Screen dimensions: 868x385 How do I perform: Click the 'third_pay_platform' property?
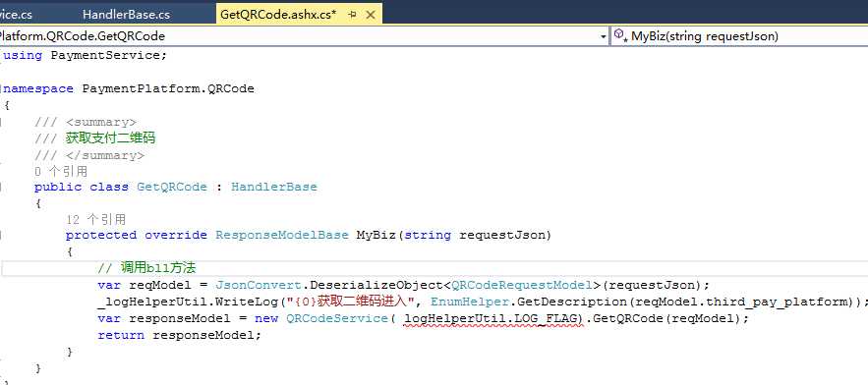click(778, 302)
